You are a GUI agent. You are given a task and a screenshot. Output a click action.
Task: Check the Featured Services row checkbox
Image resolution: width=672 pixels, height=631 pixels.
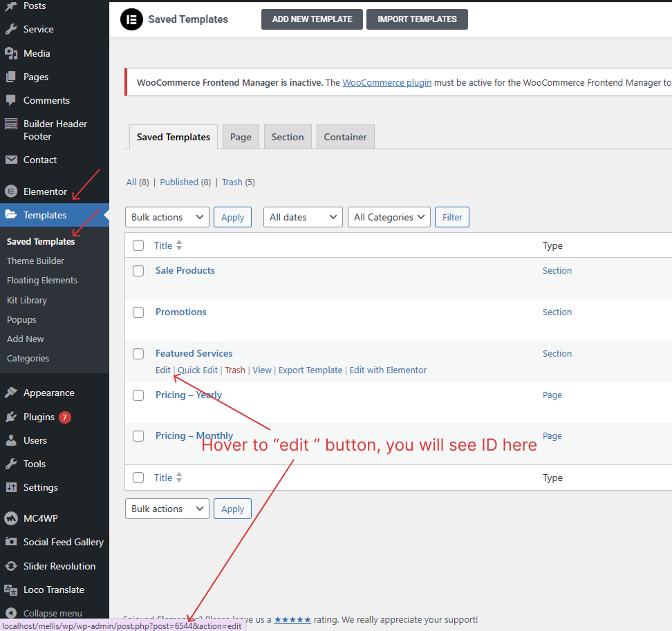coord(138,354)
